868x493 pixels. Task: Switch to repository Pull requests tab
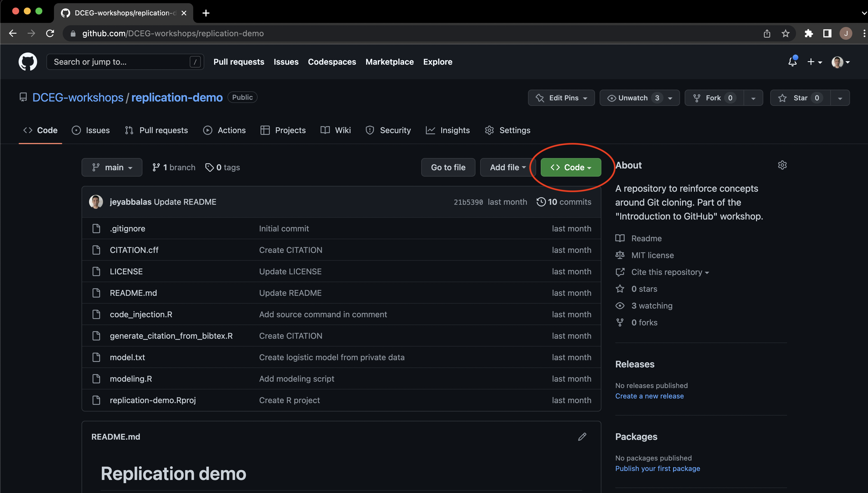(x=156, y=130)
